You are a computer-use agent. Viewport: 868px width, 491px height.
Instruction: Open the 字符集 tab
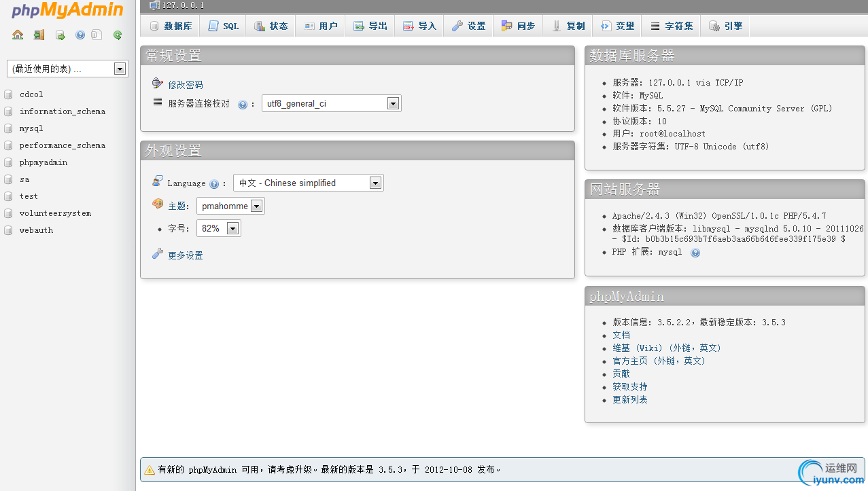coord(672,26)
